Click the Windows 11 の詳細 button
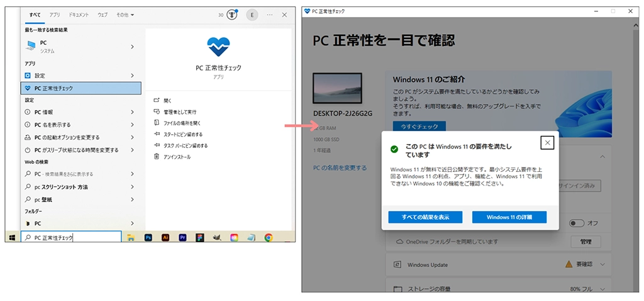 [x=509, y=217]
